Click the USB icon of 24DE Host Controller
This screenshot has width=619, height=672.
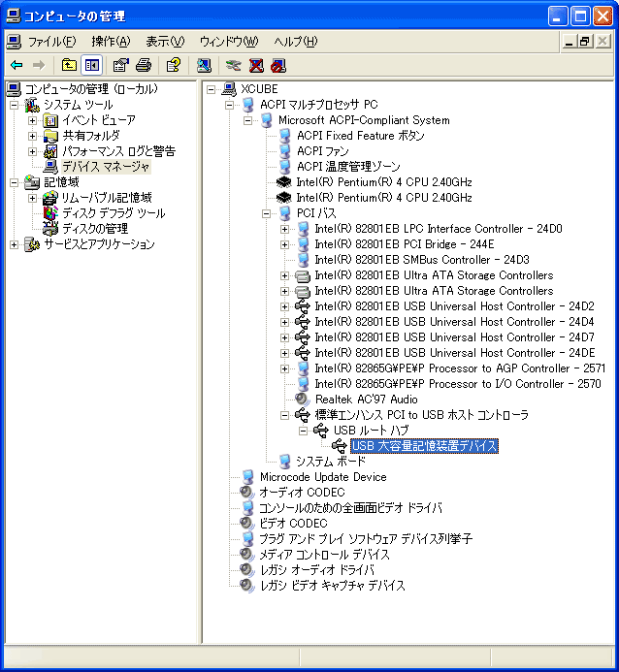coord(302,353)
